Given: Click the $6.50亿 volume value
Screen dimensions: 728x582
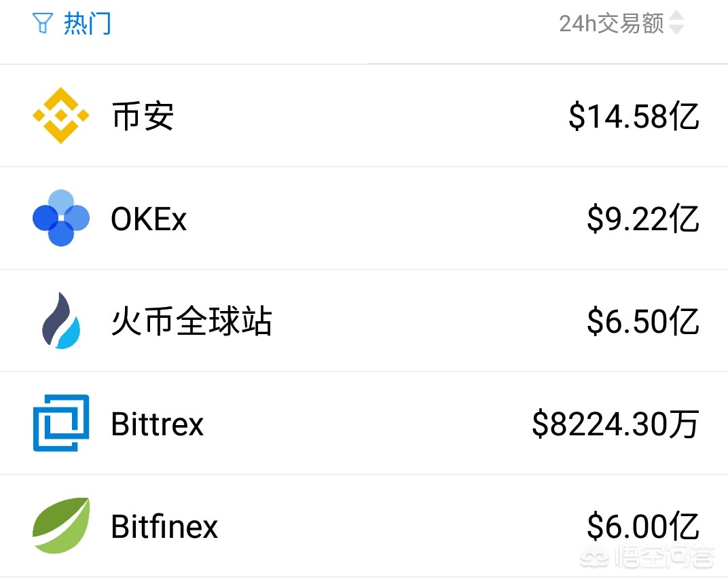Looking at the screenshot, I should [643, 322].
